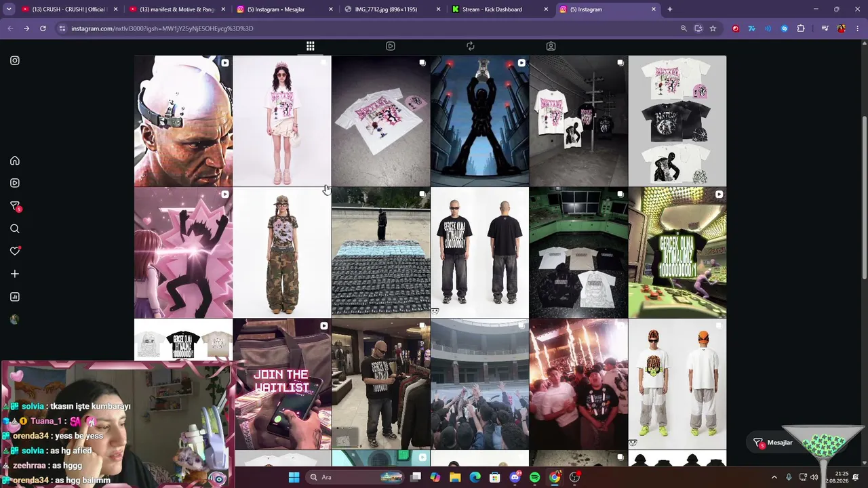Open Microsoft Store from the taskbar

click(x=495, y=477)
